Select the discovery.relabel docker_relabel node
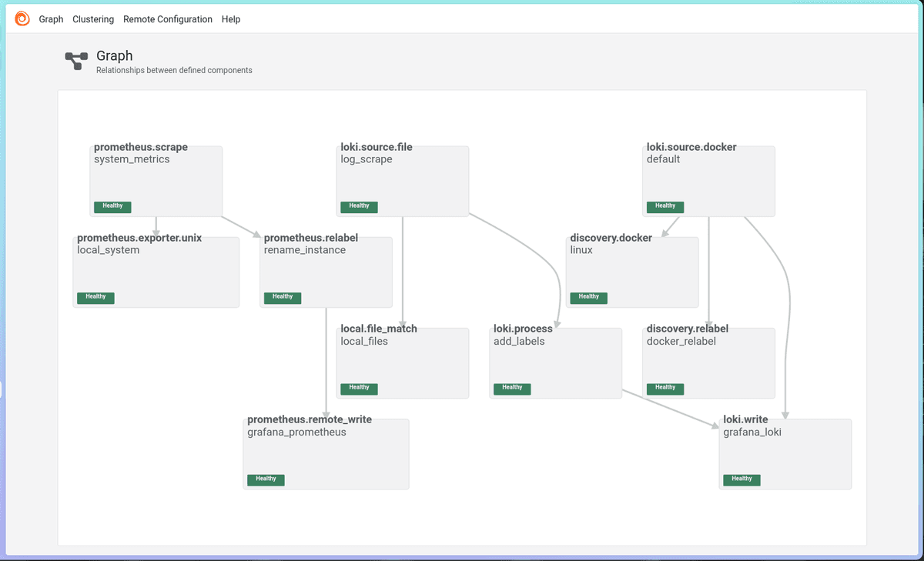 click(709, 363)
